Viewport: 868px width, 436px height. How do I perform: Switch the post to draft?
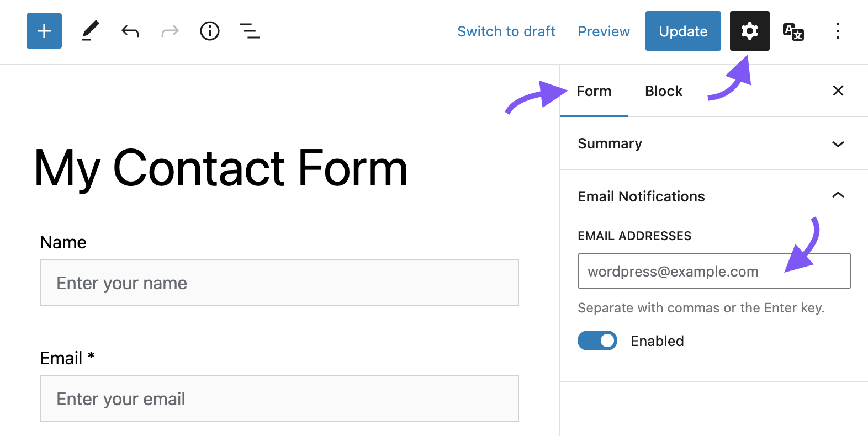506,31
